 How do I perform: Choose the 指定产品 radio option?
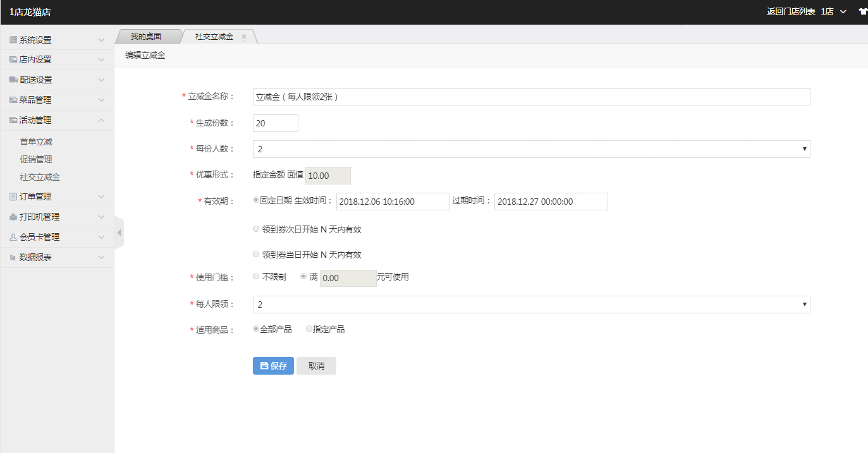(x=309, y=329)
